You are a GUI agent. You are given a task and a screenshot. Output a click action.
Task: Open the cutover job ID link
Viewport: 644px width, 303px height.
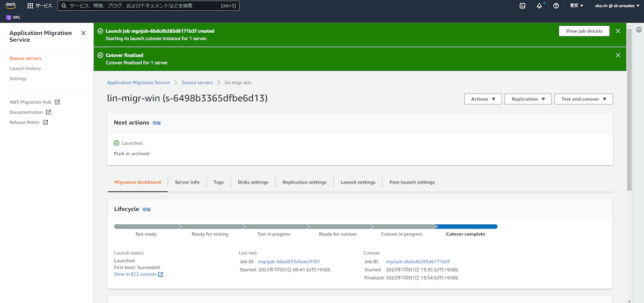click(418, 262)
